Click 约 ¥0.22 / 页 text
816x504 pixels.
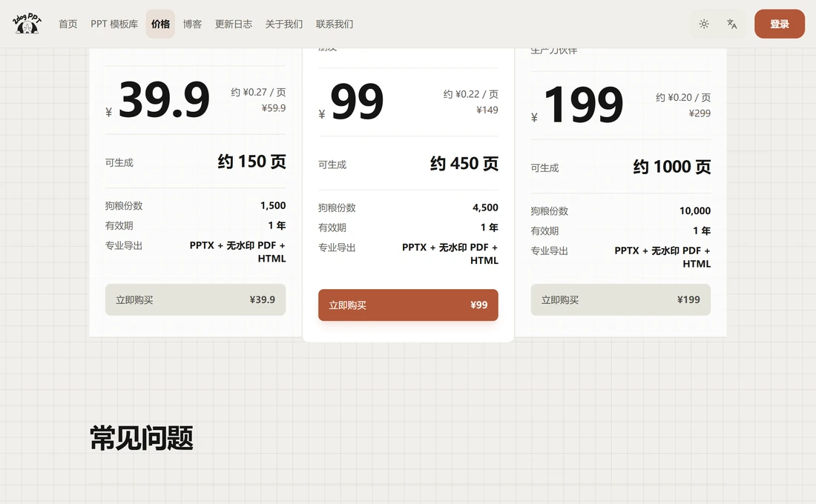(x=470, y=94)
